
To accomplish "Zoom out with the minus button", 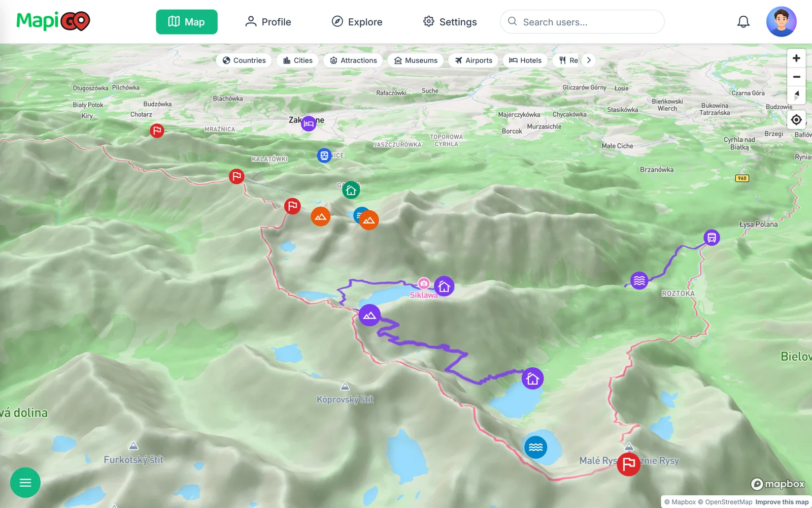I will tap(796, 77).
